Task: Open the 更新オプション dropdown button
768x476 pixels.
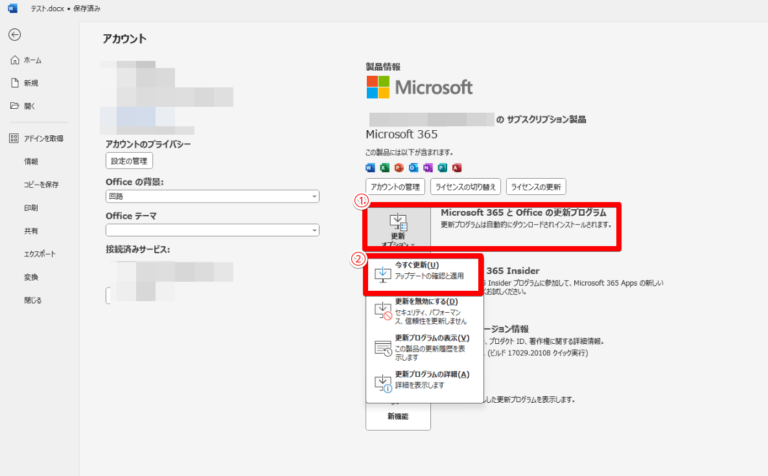Action: point(397,227)
